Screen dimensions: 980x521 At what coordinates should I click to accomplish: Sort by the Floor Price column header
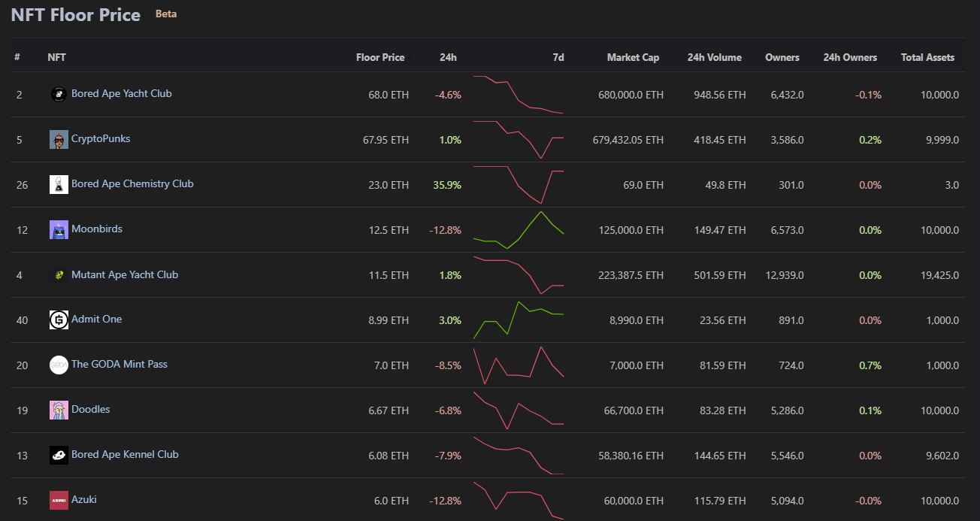380,57
